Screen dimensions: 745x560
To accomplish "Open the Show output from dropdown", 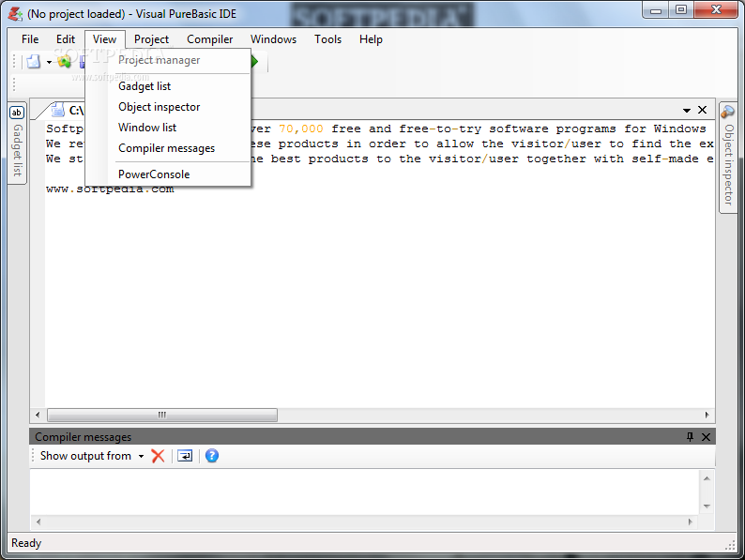I will click(x=91, y=456).
